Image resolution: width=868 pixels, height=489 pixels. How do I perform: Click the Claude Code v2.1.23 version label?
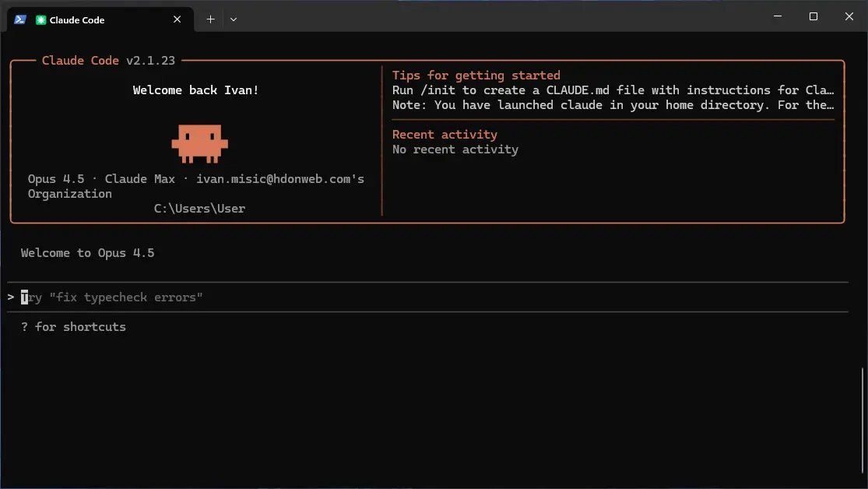108,60
